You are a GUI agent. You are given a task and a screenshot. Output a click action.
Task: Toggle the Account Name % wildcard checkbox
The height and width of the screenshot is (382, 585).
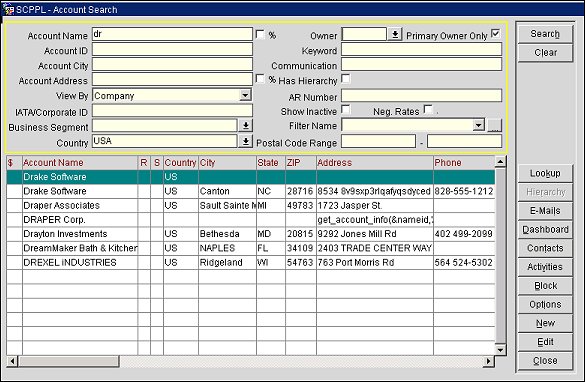[260, 35]
